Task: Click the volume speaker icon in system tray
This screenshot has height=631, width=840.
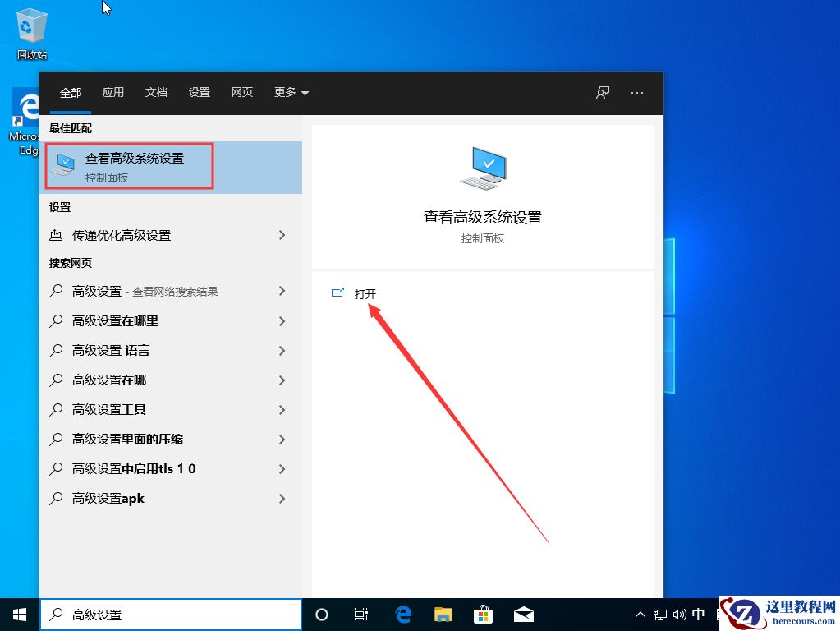Action: coord(678,614)
